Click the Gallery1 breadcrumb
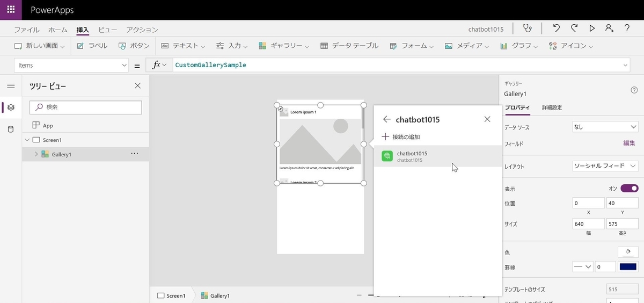The height and width of the screenshot is (303, 644). 215,295
